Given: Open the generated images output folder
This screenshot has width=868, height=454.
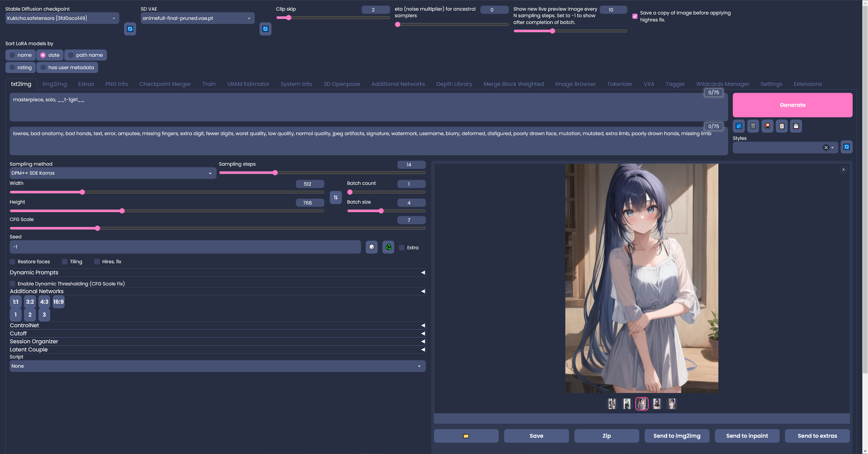Looking at the screenshot, I should point(466,436).
